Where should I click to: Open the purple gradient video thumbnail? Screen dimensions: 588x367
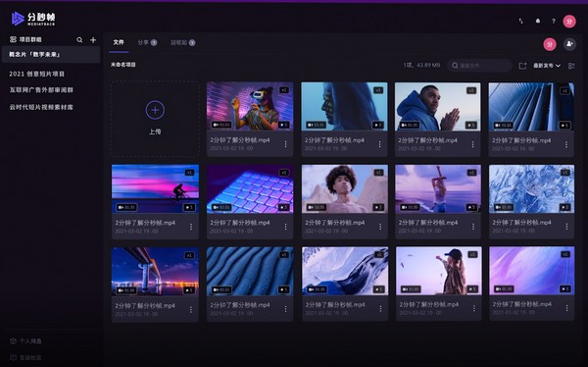[532, 271]
